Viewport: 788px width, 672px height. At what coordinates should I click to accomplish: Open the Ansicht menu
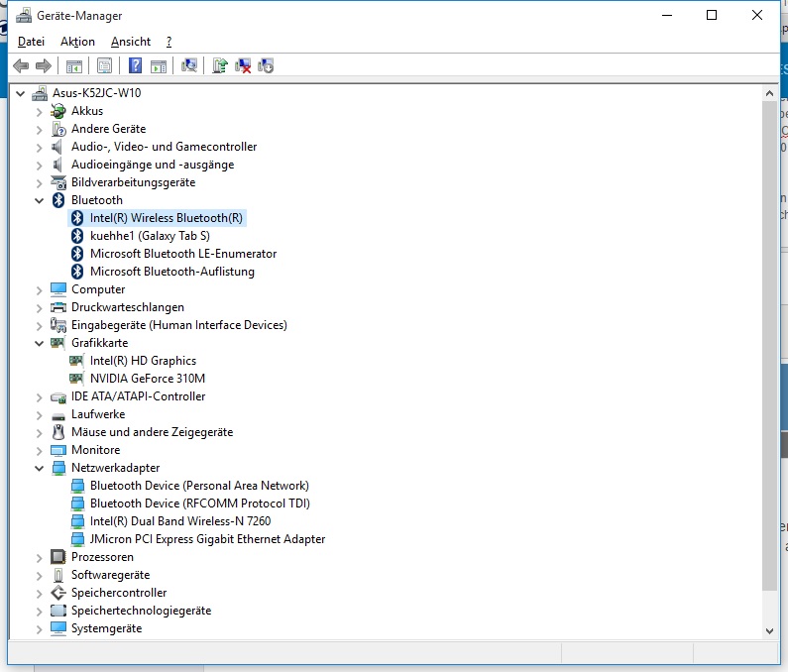[x=131, y=42]
